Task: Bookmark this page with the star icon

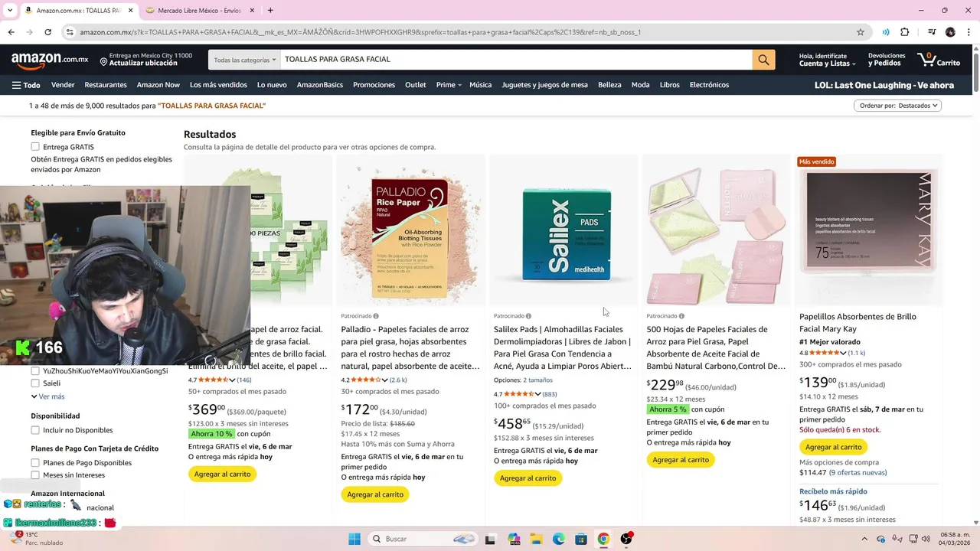Action: coord(861,32)
